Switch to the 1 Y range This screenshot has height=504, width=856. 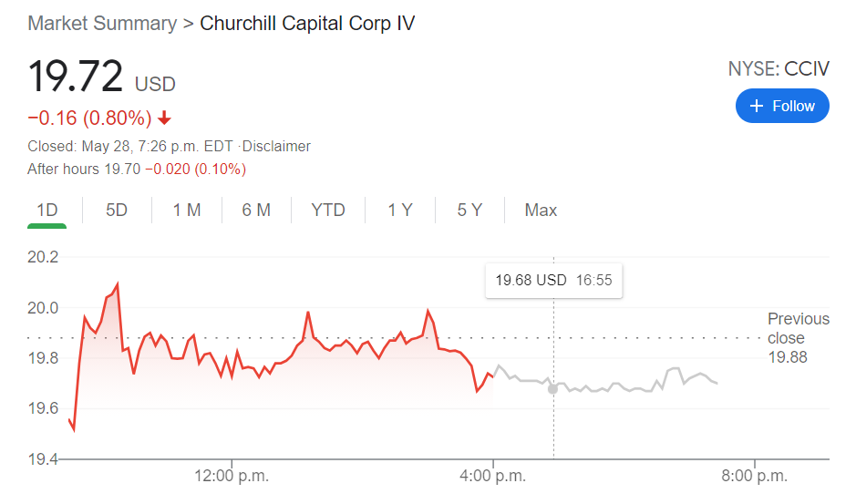[399, 211]
